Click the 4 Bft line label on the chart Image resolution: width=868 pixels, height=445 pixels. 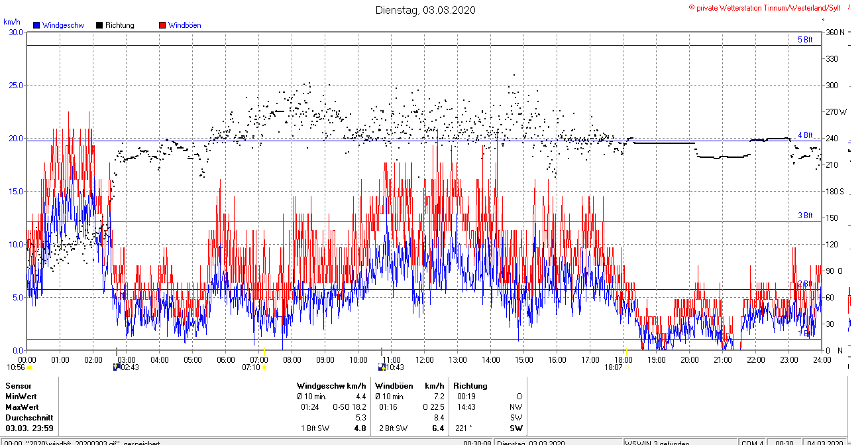pos(805,135)
